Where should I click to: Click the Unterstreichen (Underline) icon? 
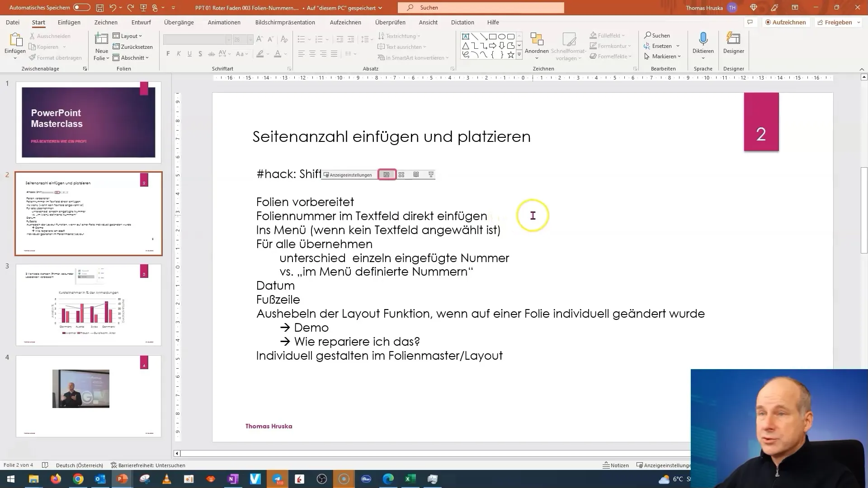click(189, 54)
